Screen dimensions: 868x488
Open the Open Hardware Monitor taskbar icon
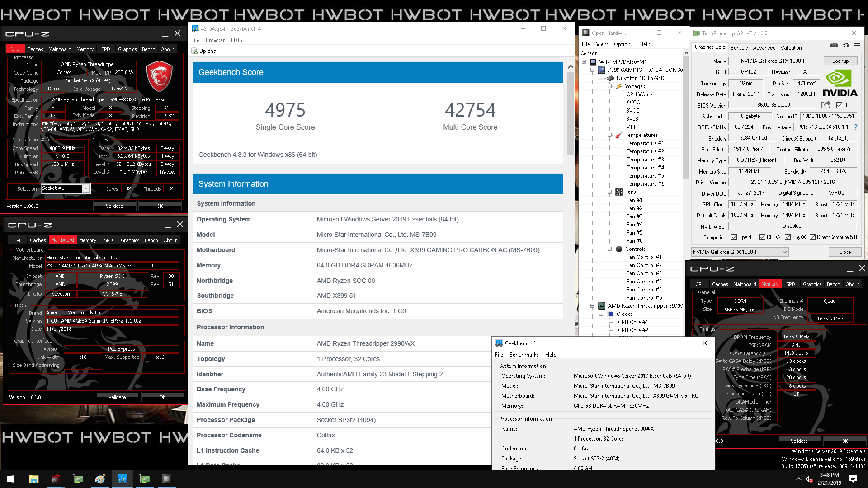click(166, 479)
